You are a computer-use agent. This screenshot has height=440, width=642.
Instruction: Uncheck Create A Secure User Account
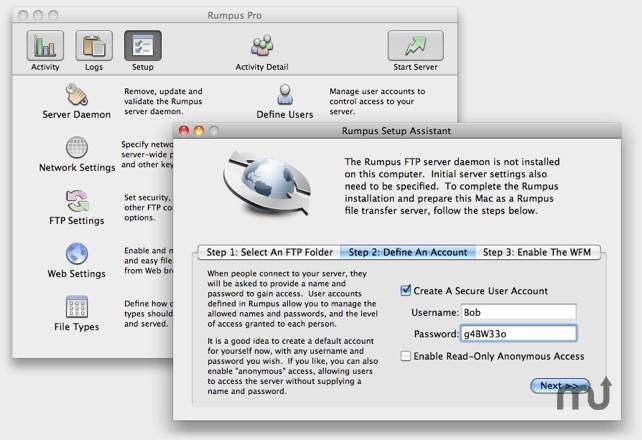point(405,291)
